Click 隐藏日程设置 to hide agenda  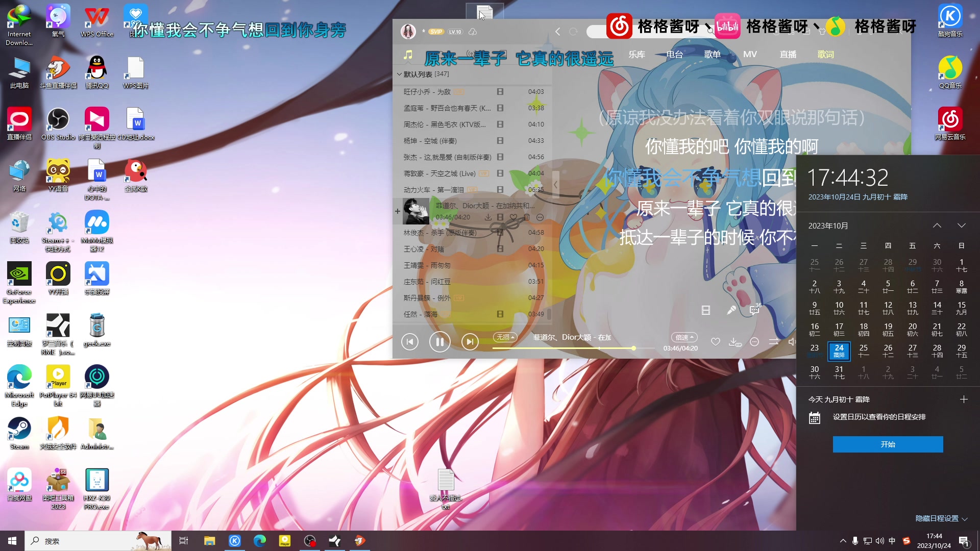click(x=941, y=518)
